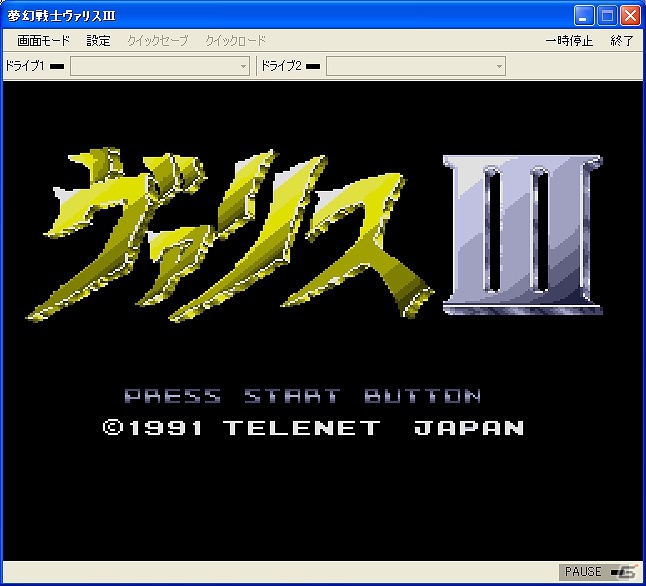Image resolution: width=646 pixels, height=586 pixels.
Task: Open the 画面モード menu
Action: pyautogui.click(x=43, y=40)
